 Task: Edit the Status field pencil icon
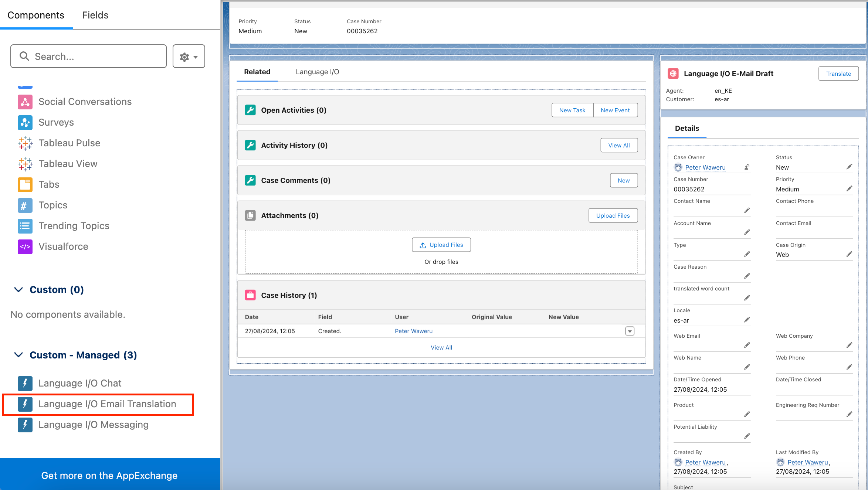[x=849, y=167]
